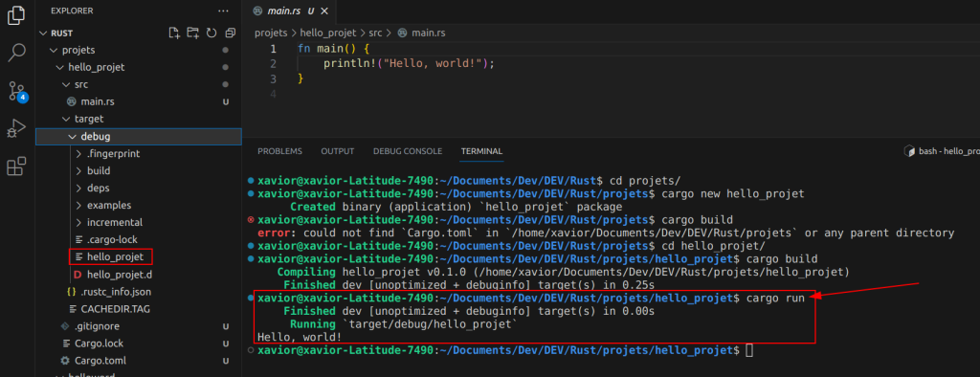Switch to the OUTPUT panel tab
This screenshot has width=980, height=377.
pyautogui.click(x=338, y=151)
